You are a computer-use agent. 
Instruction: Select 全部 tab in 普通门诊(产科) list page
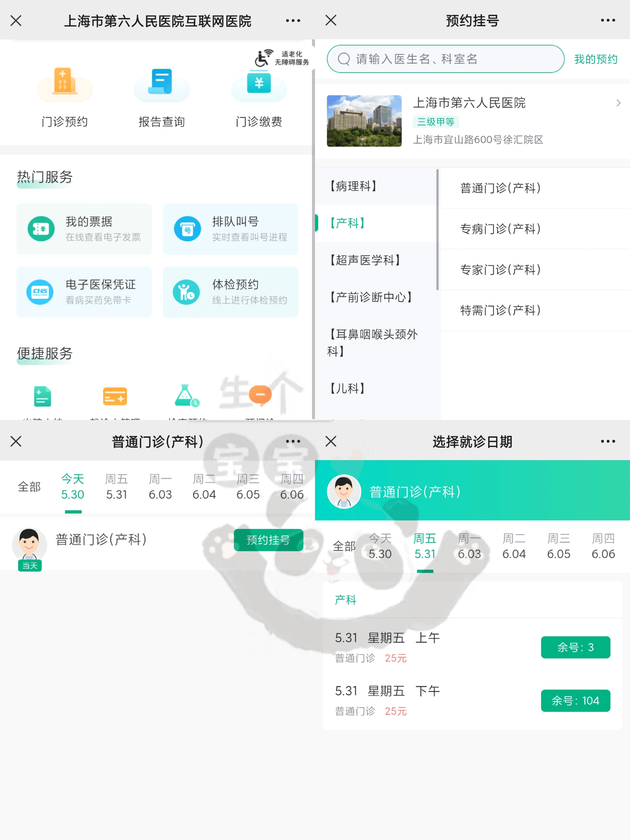pos(29,487)
